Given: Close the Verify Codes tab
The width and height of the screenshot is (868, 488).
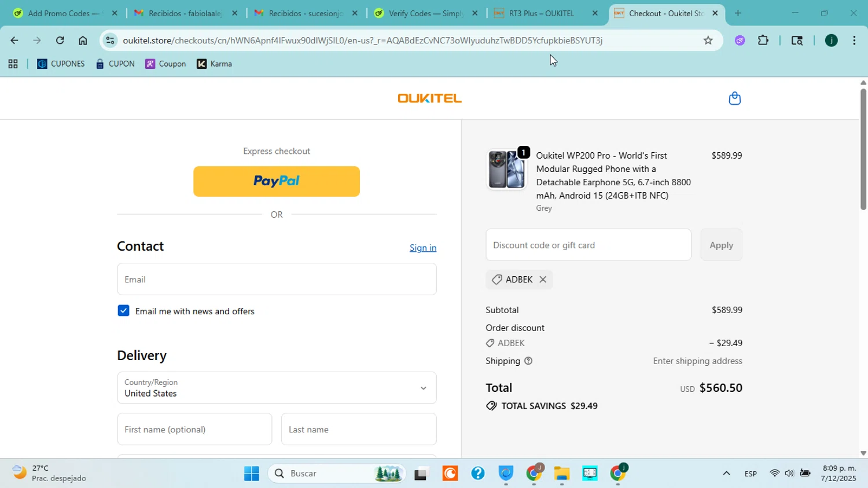Looking at the screenshot, I should tap(475, 13).
